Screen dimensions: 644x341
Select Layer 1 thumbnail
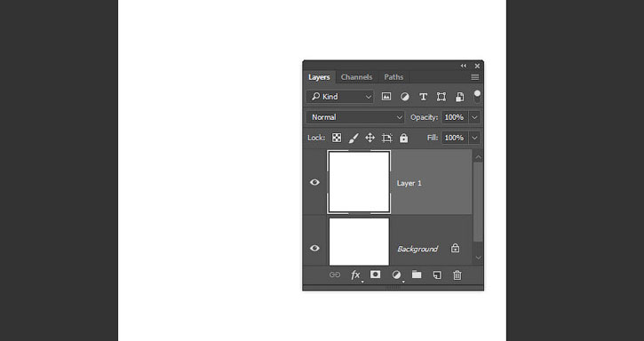click(359, 182)
